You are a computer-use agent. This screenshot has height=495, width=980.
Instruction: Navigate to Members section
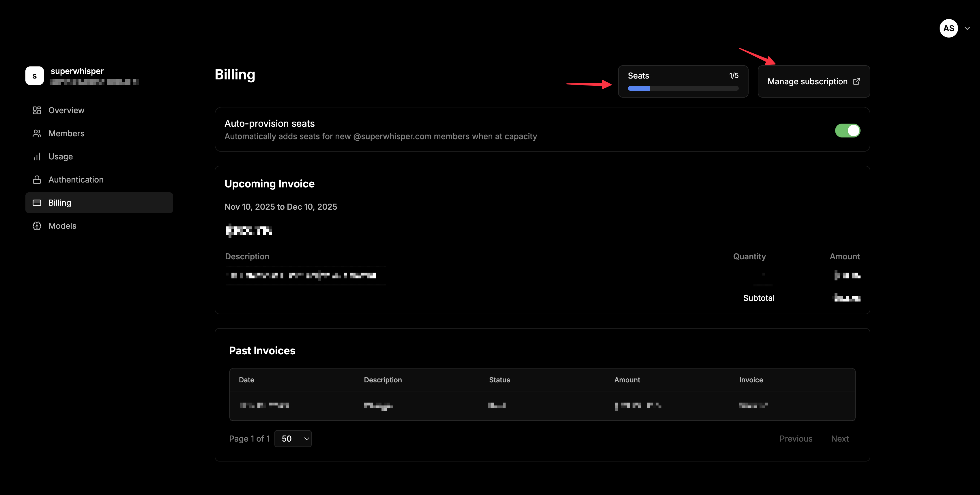coord(66,133)
